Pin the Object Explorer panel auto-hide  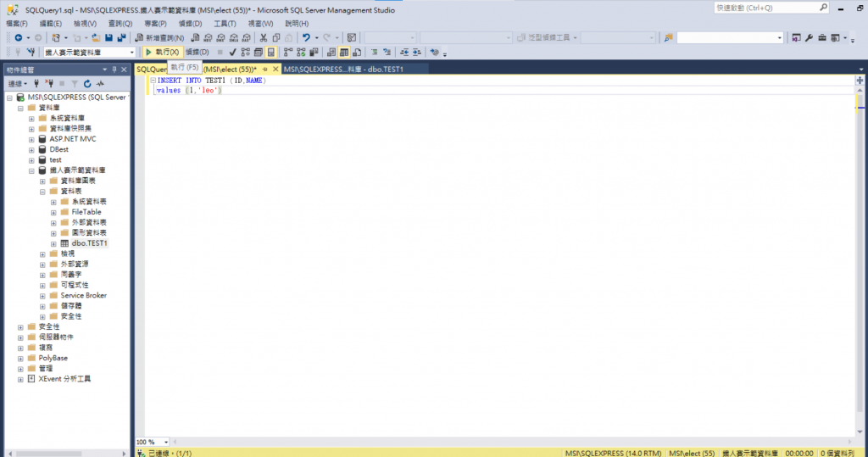point(114,70)
